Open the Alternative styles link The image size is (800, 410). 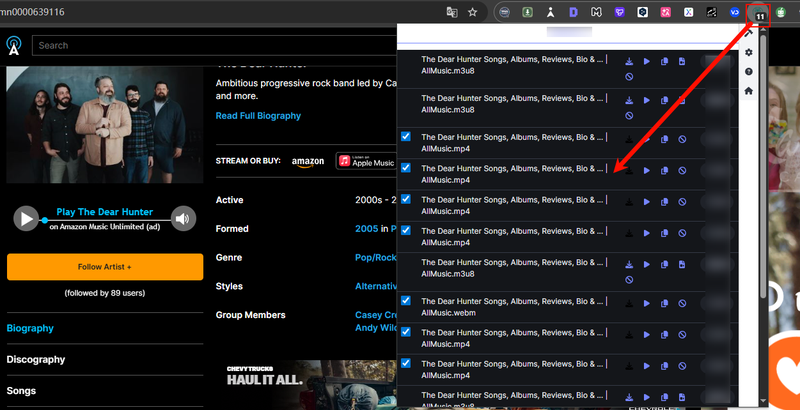[x=376, y=286]
